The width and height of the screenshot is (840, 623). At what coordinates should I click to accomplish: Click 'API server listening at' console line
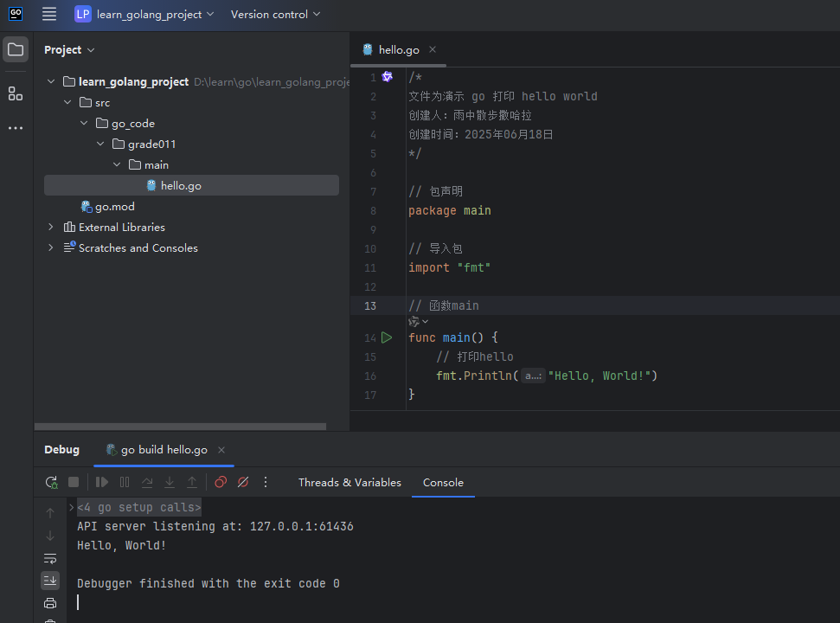tap(215, 527)
